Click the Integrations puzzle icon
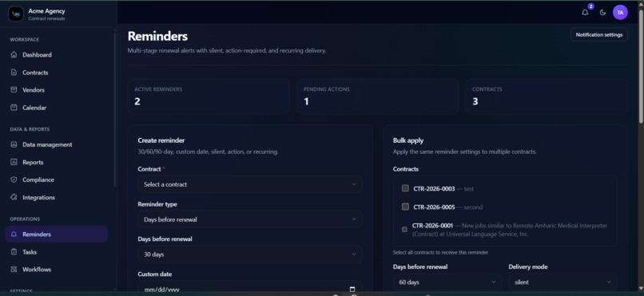Screen dimensions: 644x296 14,197
